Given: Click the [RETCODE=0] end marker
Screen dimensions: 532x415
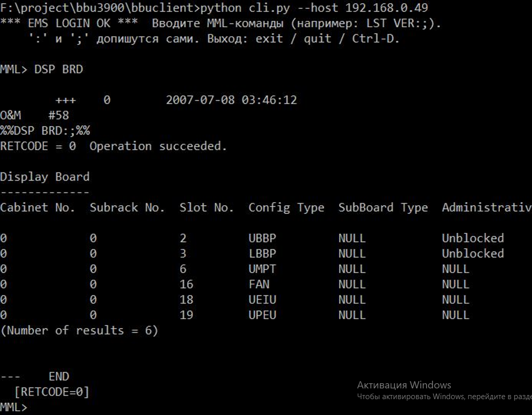Looking at the screenshot, I should point(52,392).
